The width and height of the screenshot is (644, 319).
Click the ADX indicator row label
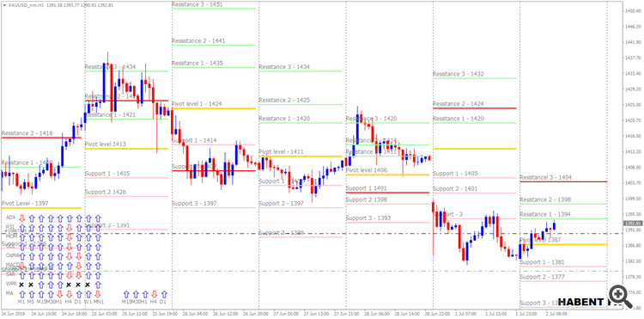click(10, 218)
